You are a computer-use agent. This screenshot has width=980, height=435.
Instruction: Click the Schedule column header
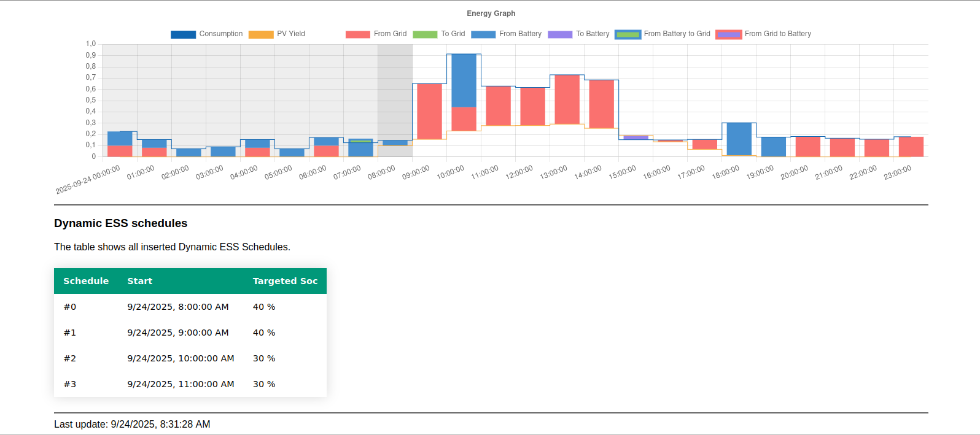tap(86, 281)
